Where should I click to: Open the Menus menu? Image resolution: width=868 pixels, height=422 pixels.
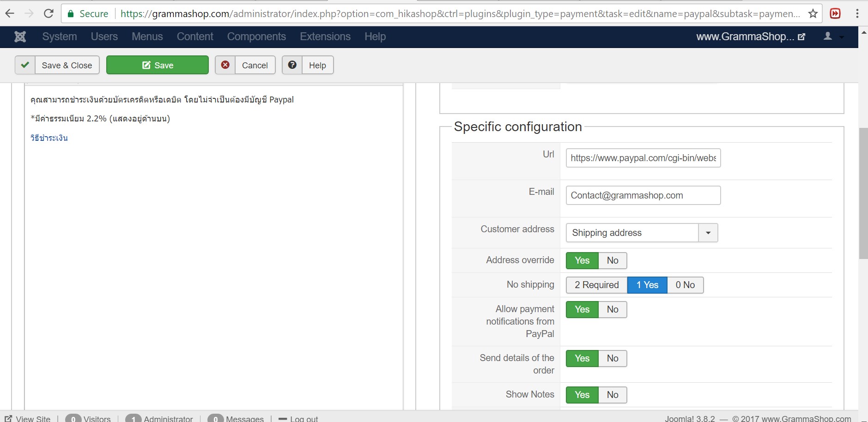(x=147, y=36)
